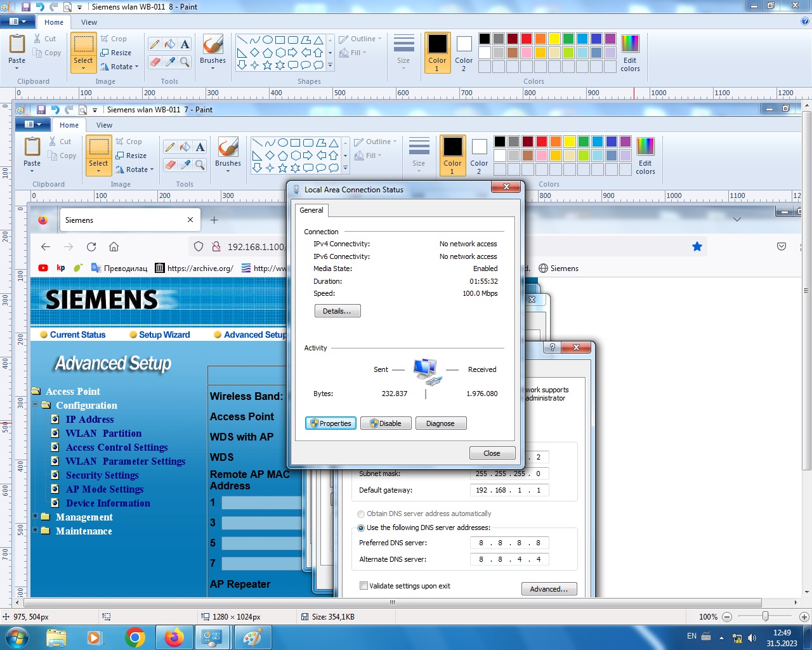This screenshot has width=812, height=650.
Task: Open the Rotate dropdown in the main ribbon
Action: 119,67
